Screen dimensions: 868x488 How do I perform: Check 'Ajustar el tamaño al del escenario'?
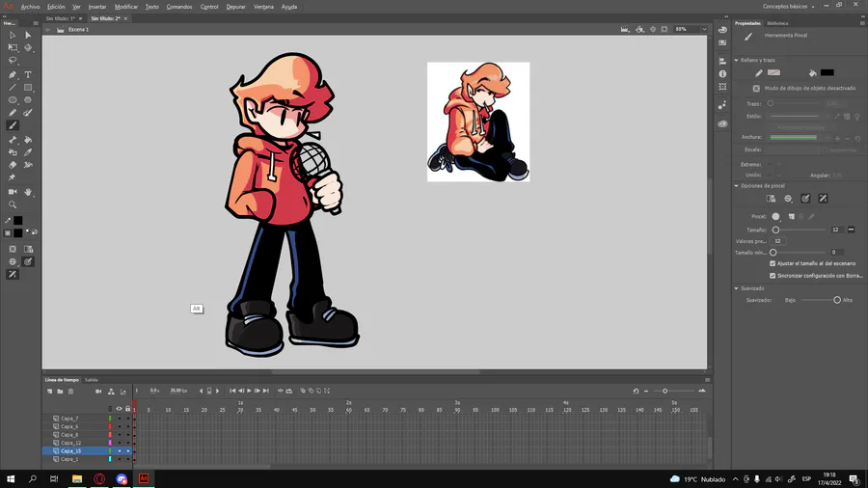pyautogui.click(x=773, y=263)
